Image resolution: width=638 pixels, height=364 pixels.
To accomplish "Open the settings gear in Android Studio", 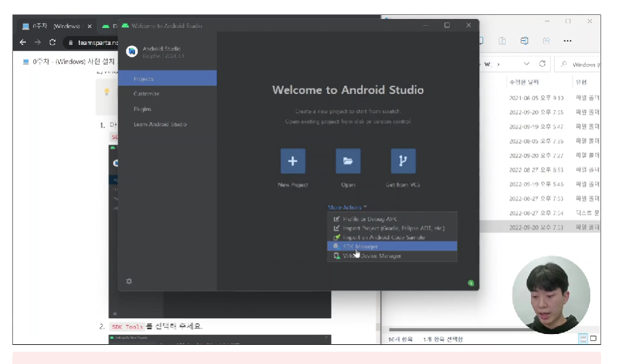I will pyautogui.click(x=129, y=281).
